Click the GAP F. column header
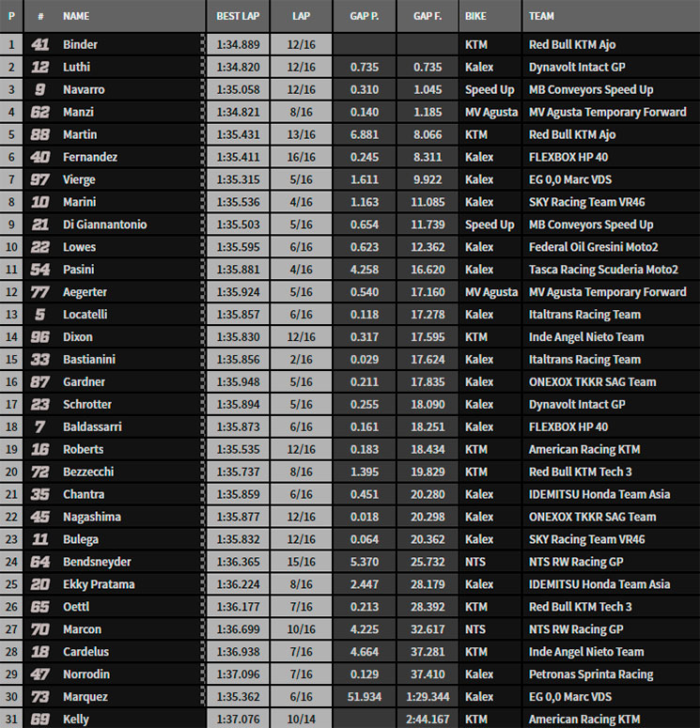 (x=428, y=16)
